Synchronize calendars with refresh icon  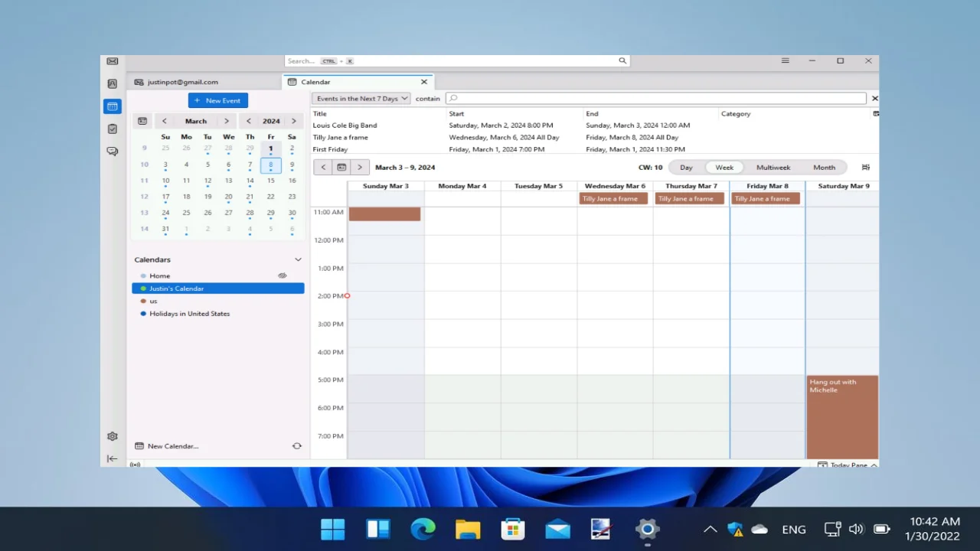pyautogui.click(x=296, y=446)
